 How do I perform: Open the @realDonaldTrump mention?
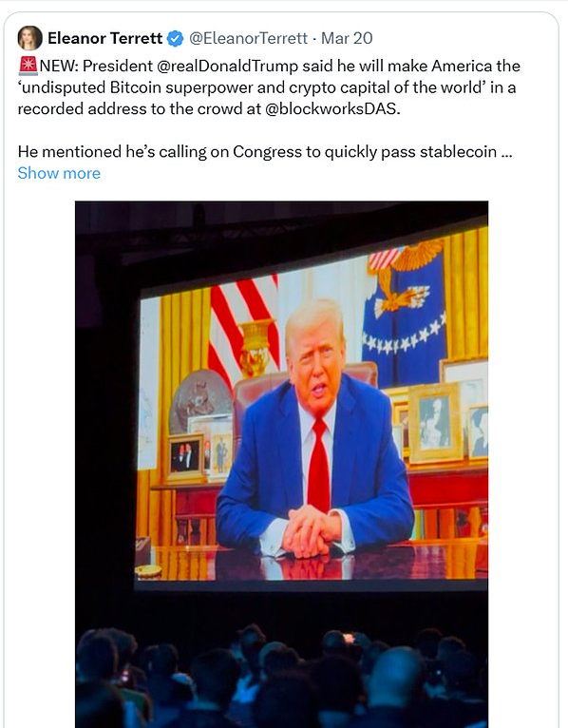click(227, 66)
